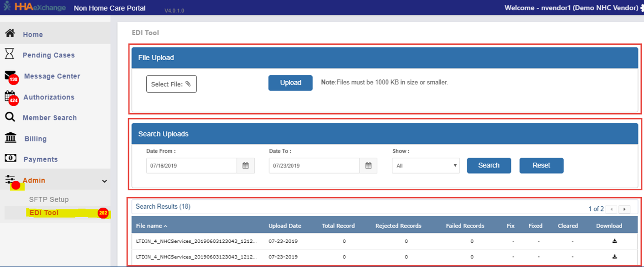Viewport: 644px width, 267px height.
Task: Go to Authorizations in the sidebar
Action: pos(49,97)
